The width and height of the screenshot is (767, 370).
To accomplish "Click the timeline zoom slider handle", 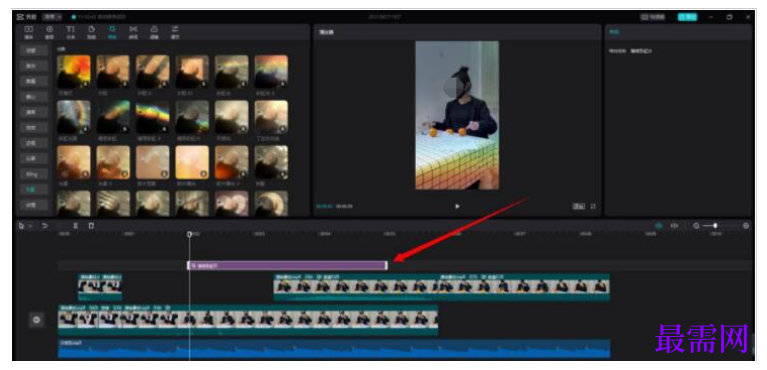I will pyautogui.click(x=715, y=226).
